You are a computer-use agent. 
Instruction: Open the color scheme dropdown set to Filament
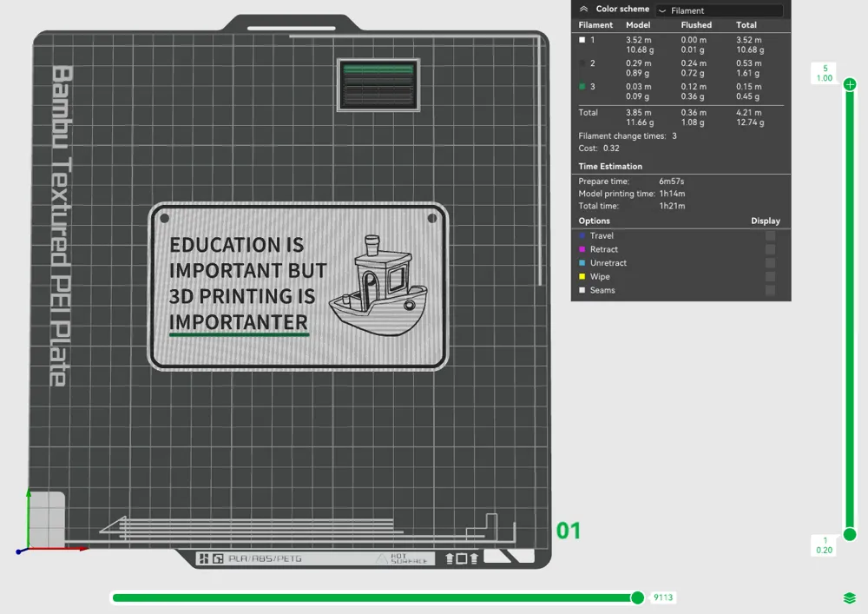pyautogui.click(x=720, y=10)
